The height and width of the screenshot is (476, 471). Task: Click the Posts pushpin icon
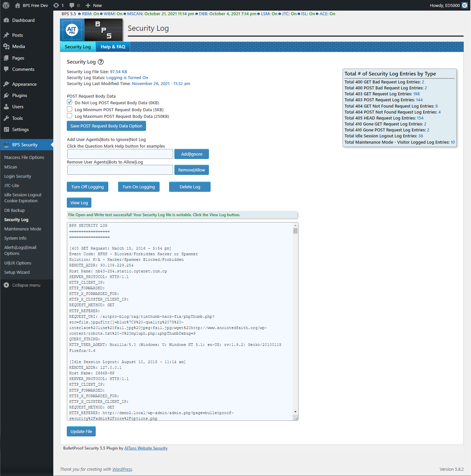(x=6, y=35)
